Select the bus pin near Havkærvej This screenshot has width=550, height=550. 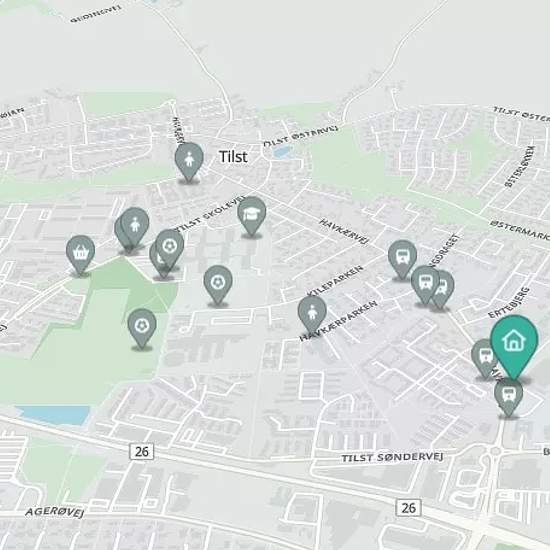point(402,259)
